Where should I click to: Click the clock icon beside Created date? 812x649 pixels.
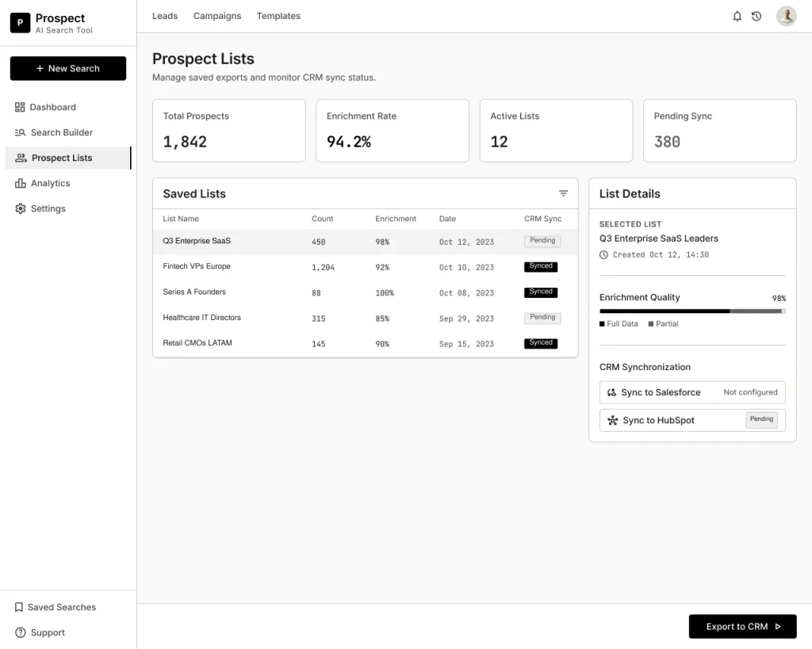coord(603,254)
